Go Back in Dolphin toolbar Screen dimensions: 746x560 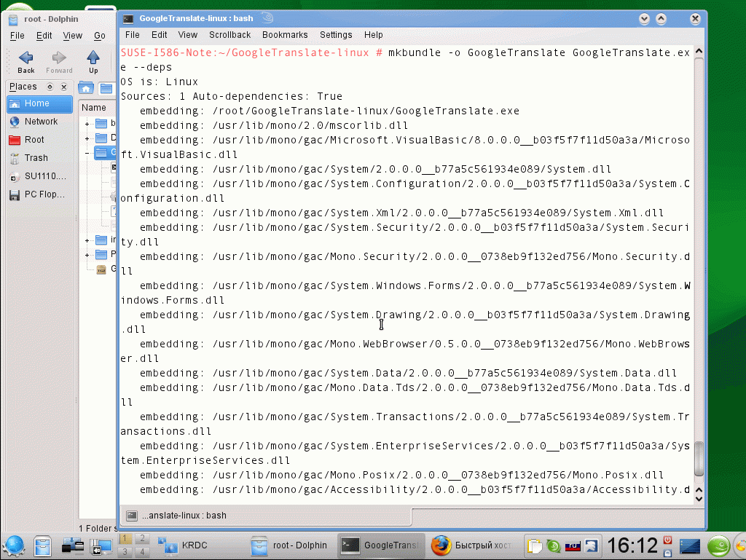click(25, 63)
